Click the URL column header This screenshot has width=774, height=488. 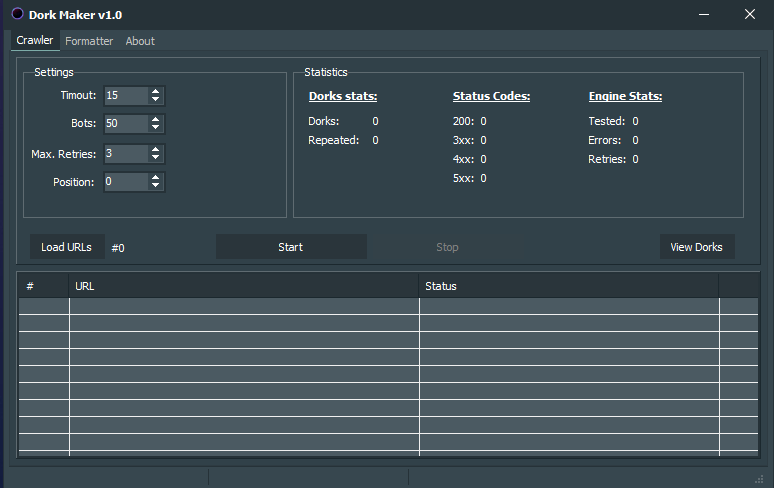(244, 286)
